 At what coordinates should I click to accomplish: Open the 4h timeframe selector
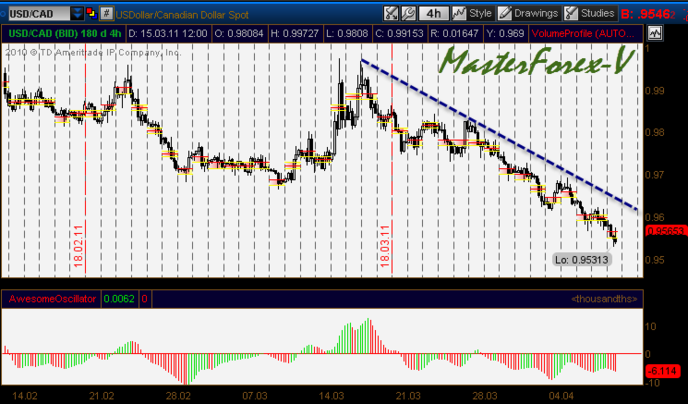[x=434, y=14]
